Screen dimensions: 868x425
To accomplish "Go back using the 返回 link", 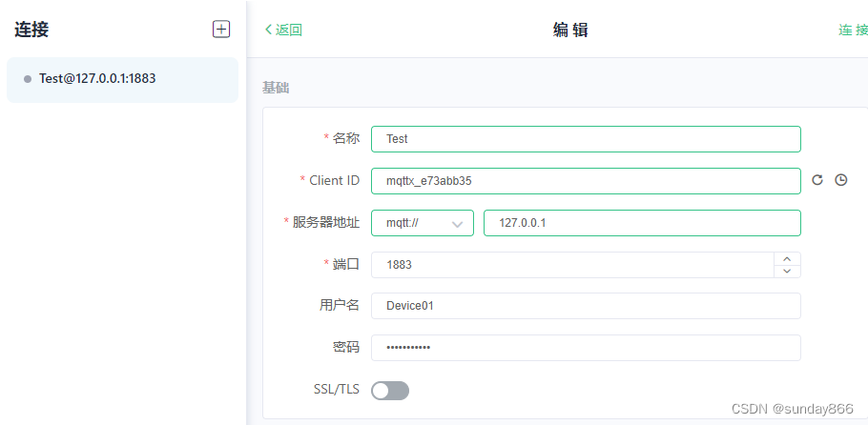I will (x=283, y=30).
